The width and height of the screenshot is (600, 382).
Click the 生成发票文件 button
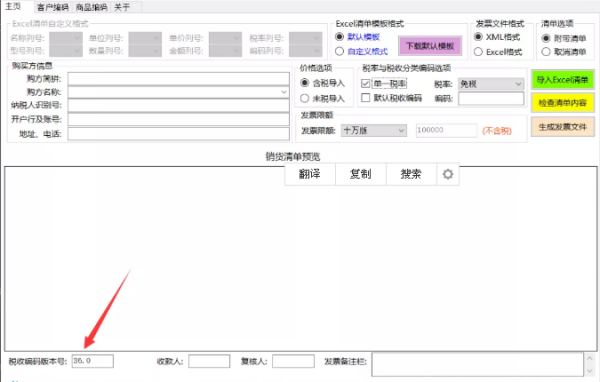pyautogui.click(x=562, y=127)
